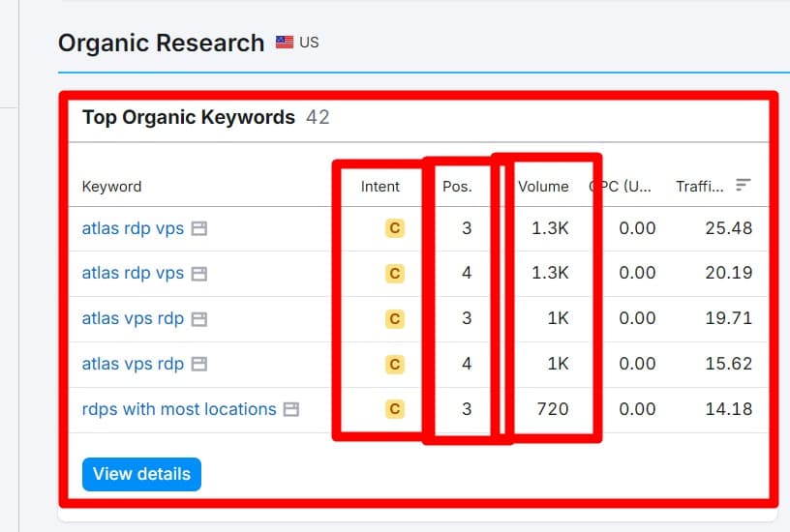Image resolution: width=790 pixels, height=532 pixels.
Task: Click position 4 in the 20.19 traffic row
Action: (467, 273)
